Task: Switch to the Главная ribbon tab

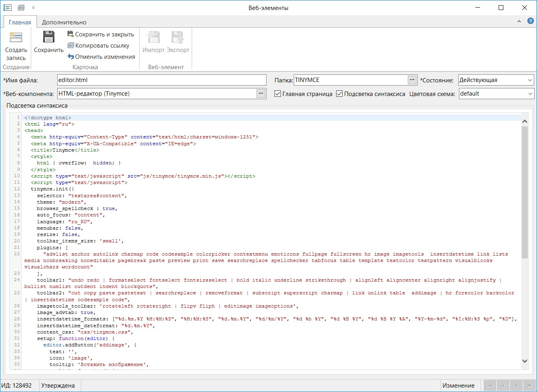Action: (x=20, y=22)
